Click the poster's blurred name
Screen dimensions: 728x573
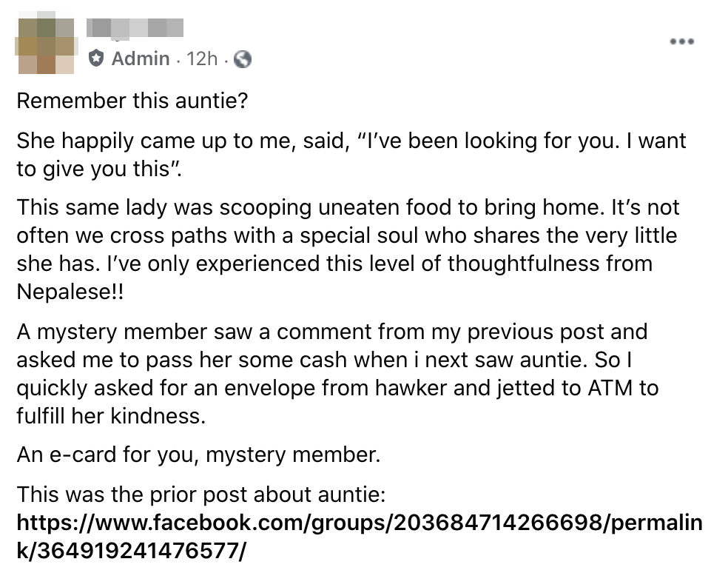click(135, 28)
